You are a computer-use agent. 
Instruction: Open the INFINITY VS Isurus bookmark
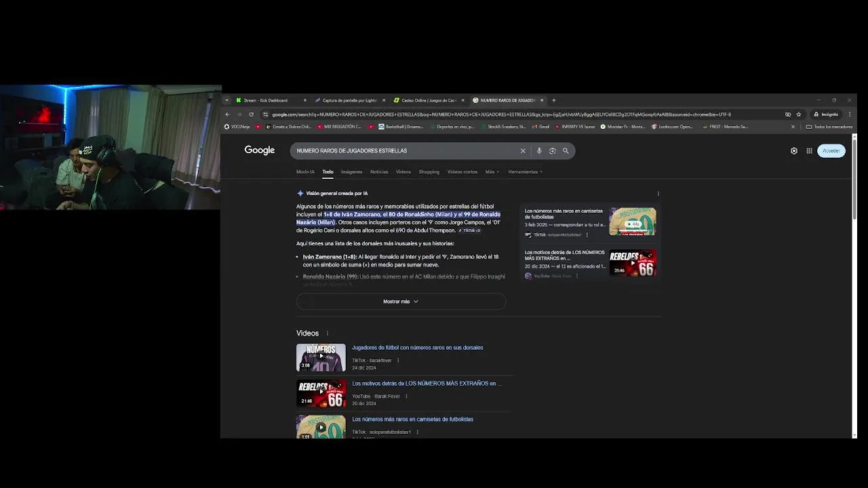[574, 127]
